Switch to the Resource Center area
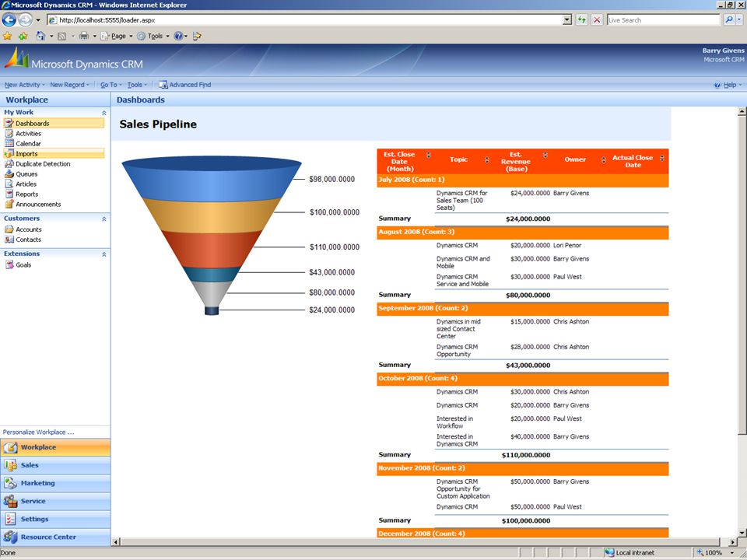747x560 pixels. click(55, 537)
